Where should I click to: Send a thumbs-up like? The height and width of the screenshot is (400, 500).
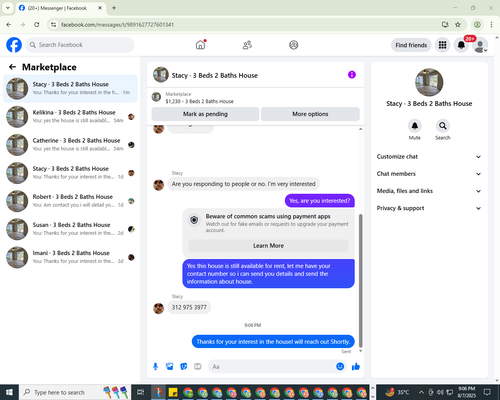pyautogui.click(x=356, y=367)
